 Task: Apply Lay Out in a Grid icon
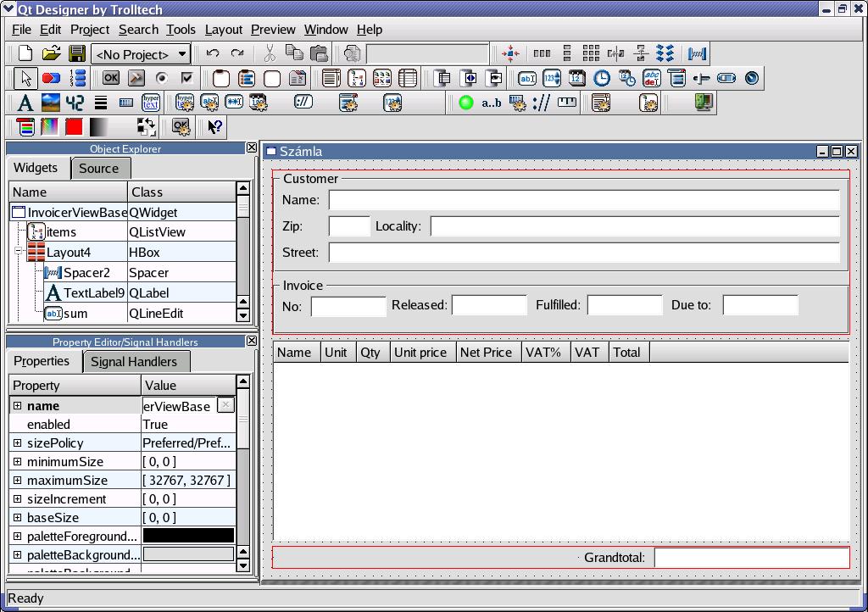591,53
